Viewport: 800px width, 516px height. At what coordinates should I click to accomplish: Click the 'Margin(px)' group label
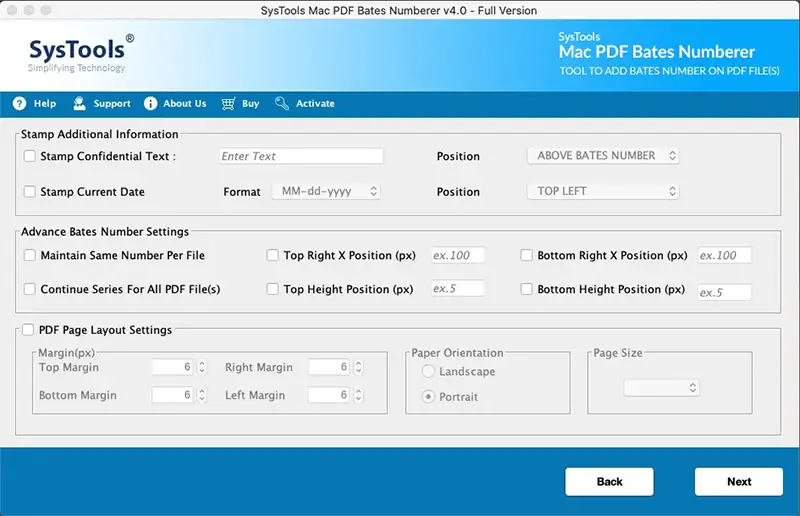tap(66, 353)
